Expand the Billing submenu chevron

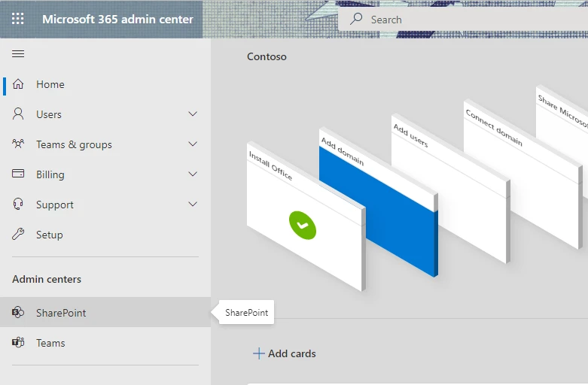coord(193,174)
